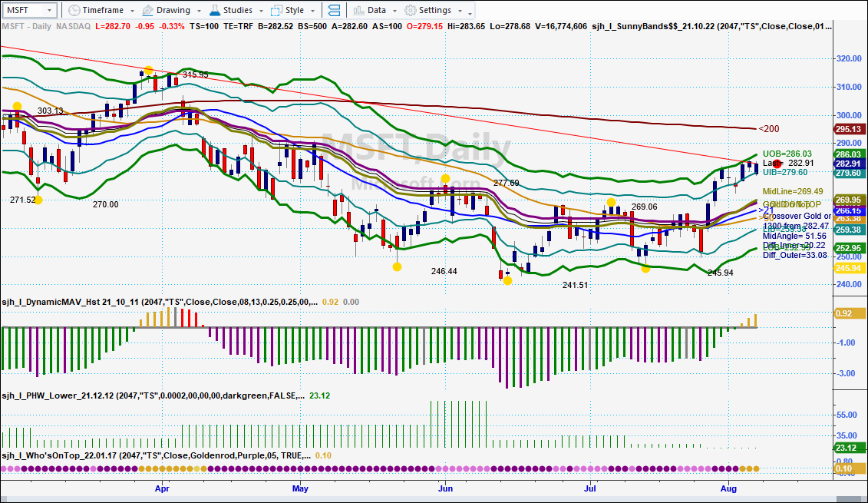Click the red dot at the Last label
This screenshot has height=503, width=868.
tap(777, 163)
